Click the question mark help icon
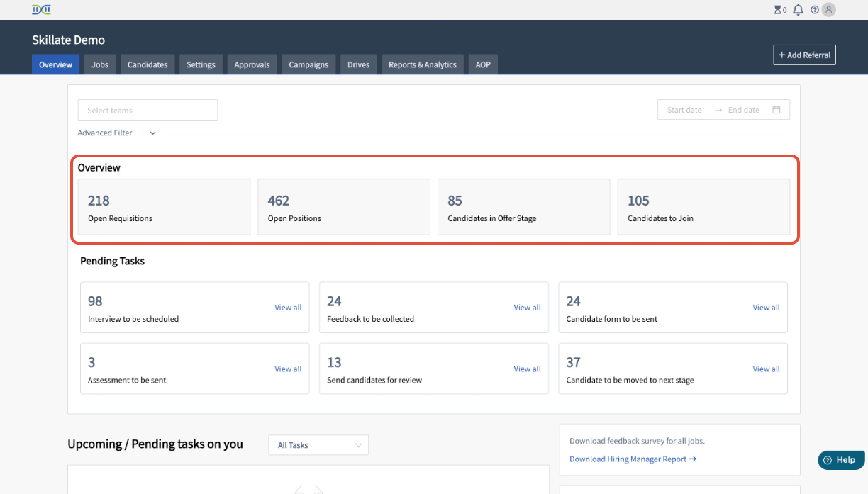This screenshot has width=868, height=494. tap(815, 10)
